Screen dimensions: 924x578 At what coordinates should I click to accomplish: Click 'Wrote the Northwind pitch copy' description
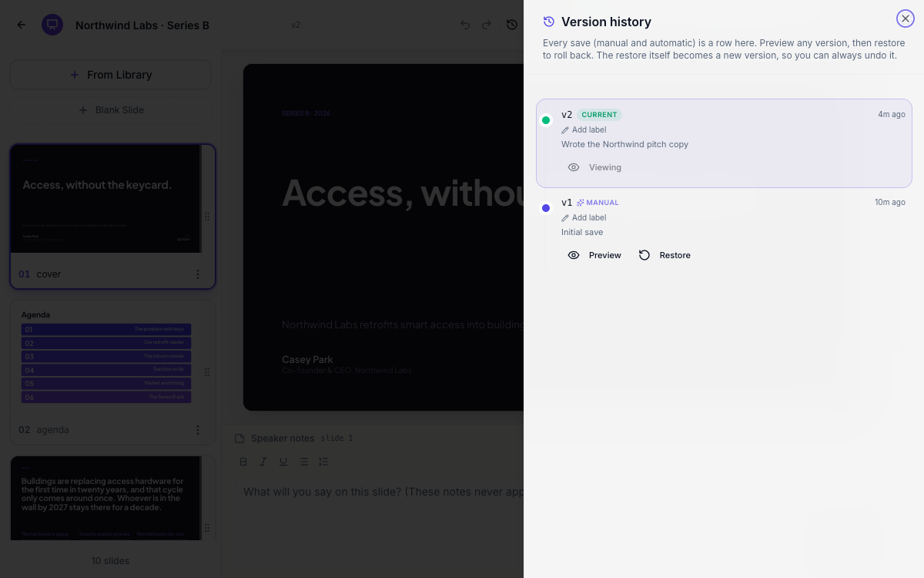[624, 144]
